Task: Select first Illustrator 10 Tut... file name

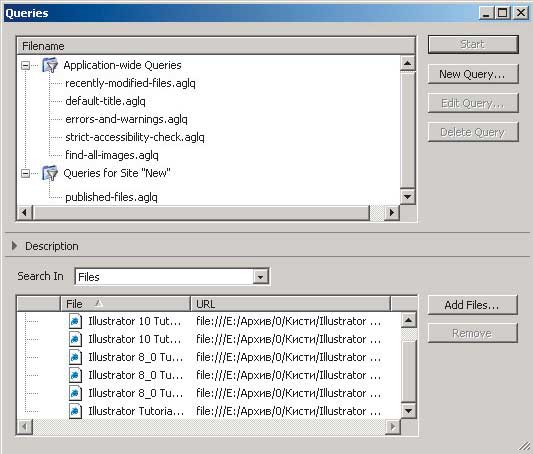Action: pos(135,321)
